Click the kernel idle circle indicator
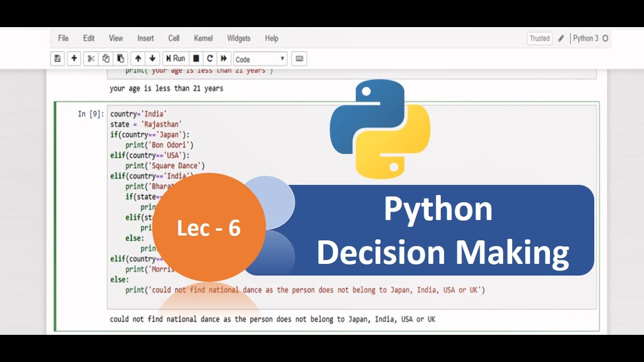This screenshot has height=362, width=644. coord(605,38)
